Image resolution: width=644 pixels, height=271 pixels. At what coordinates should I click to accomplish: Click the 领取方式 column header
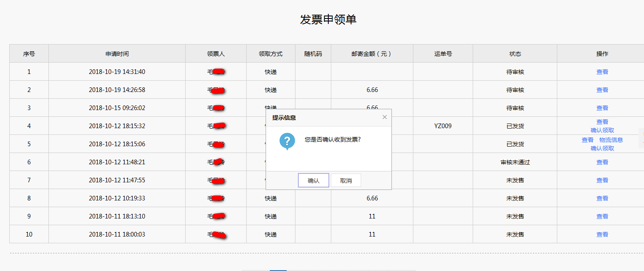271,54
